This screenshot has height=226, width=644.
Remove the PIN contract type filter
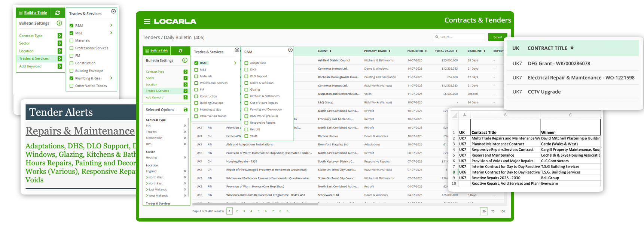[185, 126]
